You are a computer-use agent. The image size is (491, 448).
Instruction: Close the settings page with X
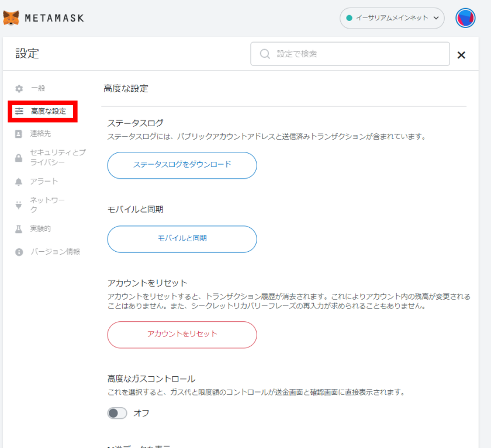(x=461, y=55)
